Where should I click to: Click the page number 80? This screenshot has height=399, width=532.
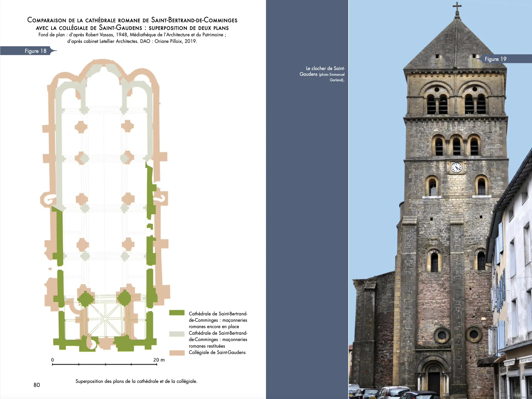click(37, 385)
